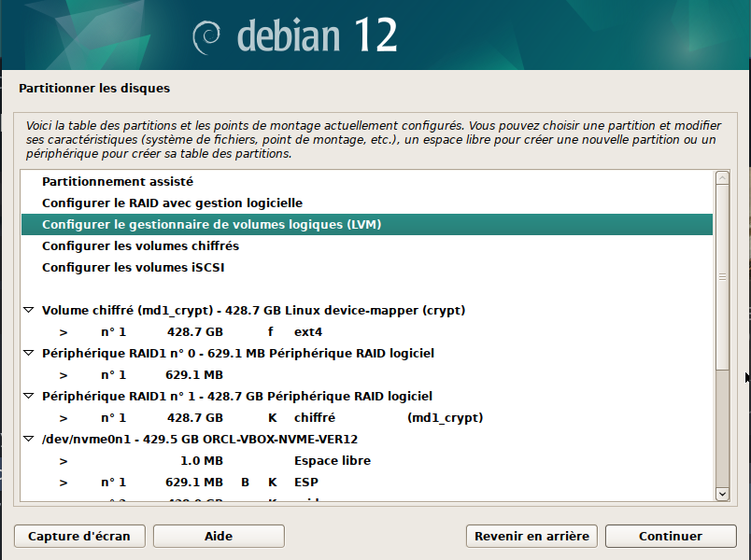Collapse the Volume chiffré (md1_crypt) group
Viewport: 751px width, 560px height.
[29, 310]
